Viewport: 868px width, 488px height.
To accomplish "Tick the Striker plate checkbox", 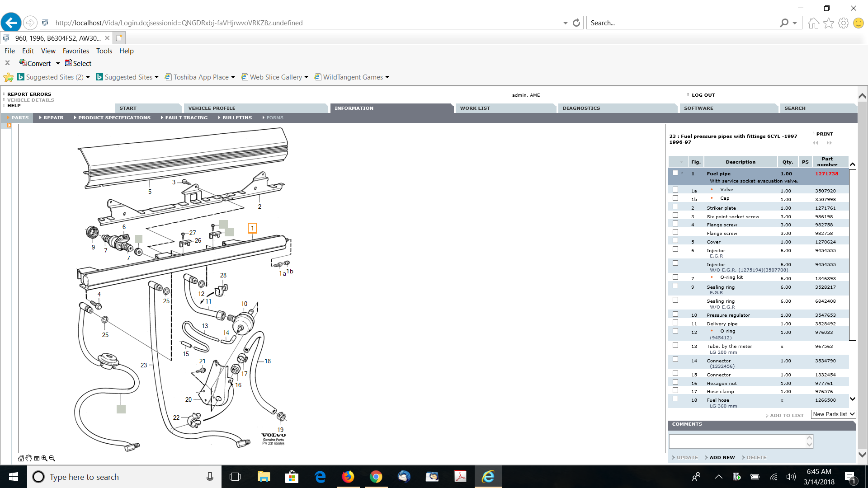I will tap(675, 207).
